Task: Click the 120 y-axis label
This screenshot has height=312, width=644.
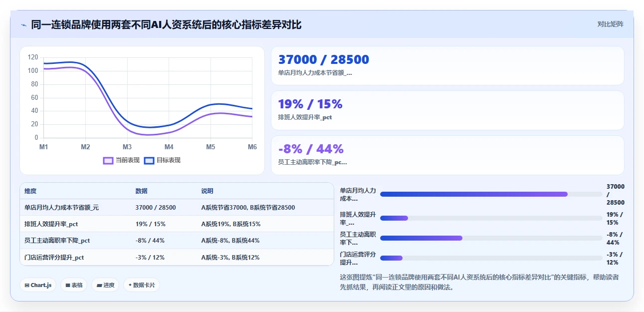Action: pos(33,57)
